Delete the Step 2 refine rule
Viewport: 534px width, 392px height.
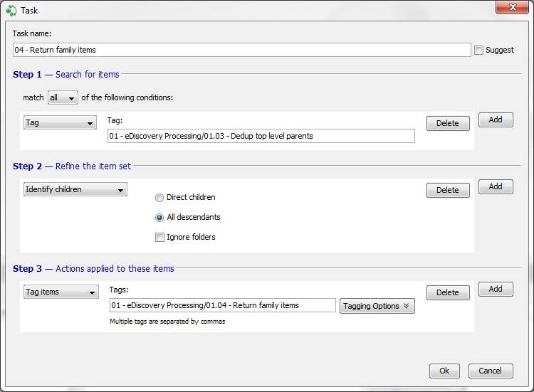pos(448,190)
